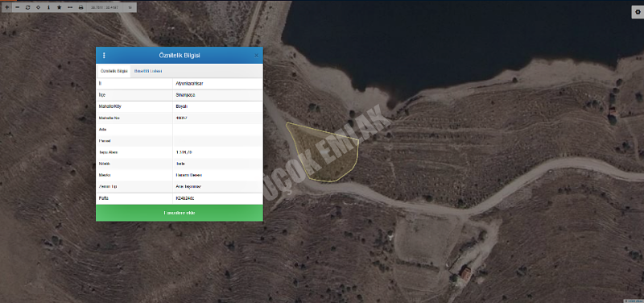Zoom in with the plus icon
This screenshot has width=644, height=303.
pos(7,7)
